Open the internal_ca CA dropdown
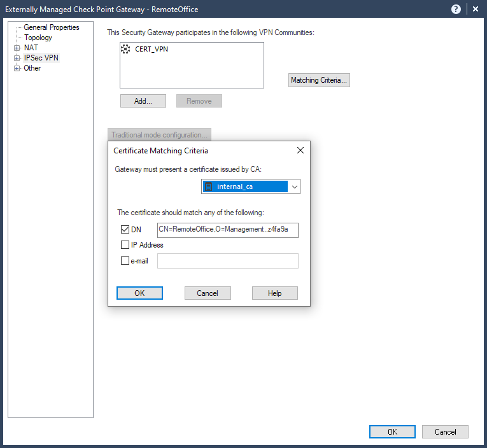Image resolution: width=487 pixels, height=448 pixels. [294, 186]
